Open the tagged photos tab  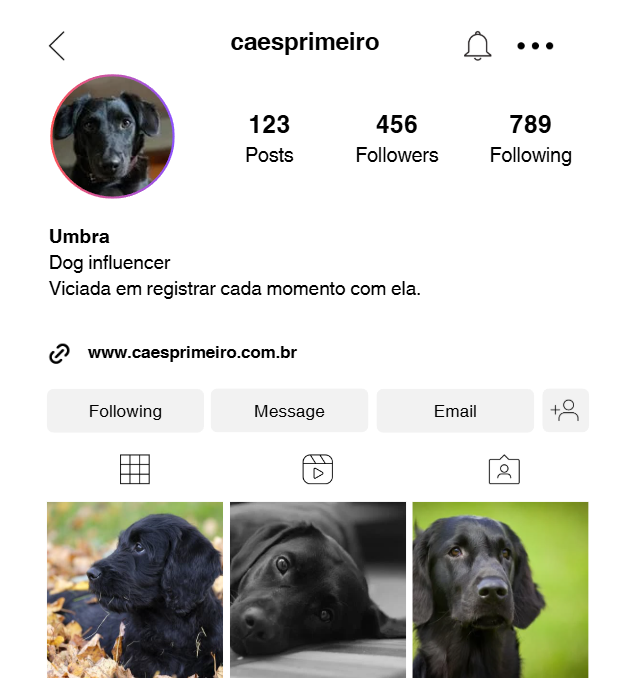click(x=504, y=469)
